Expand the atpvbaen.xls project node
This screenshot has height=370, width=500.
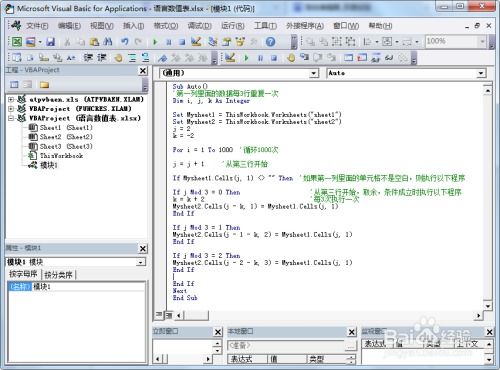[11, 99]
